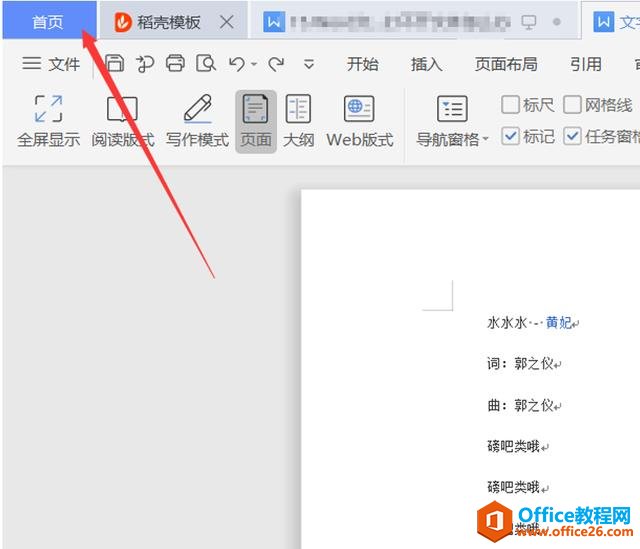Switch to the 插入 ribbon tab
Screen dimensions: 640x549
[x=427, y=64]
